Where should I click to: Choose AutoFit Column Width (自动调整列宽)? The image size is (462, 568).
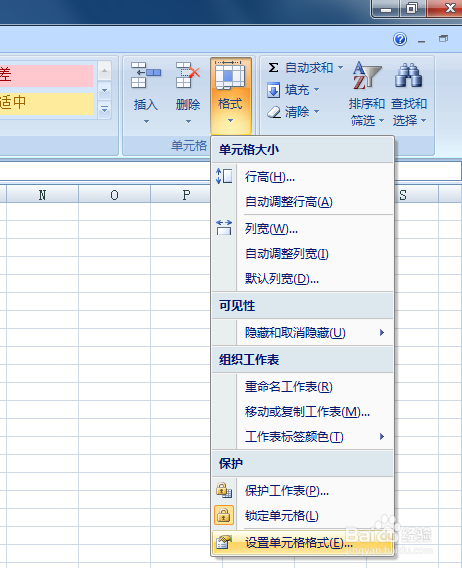coord(303,254)
